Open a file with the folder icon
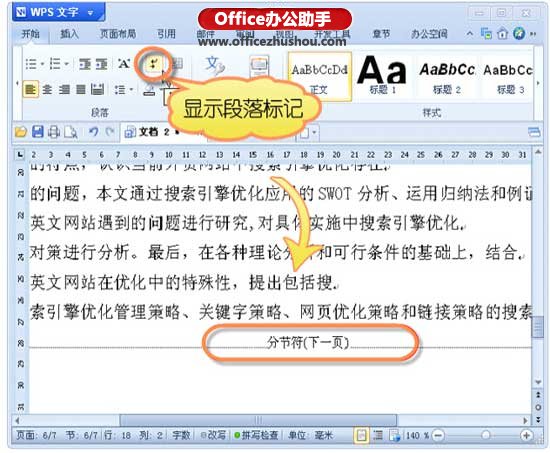Image resolution: width=550 pixels, height=453 pixels. pos(21,132)
